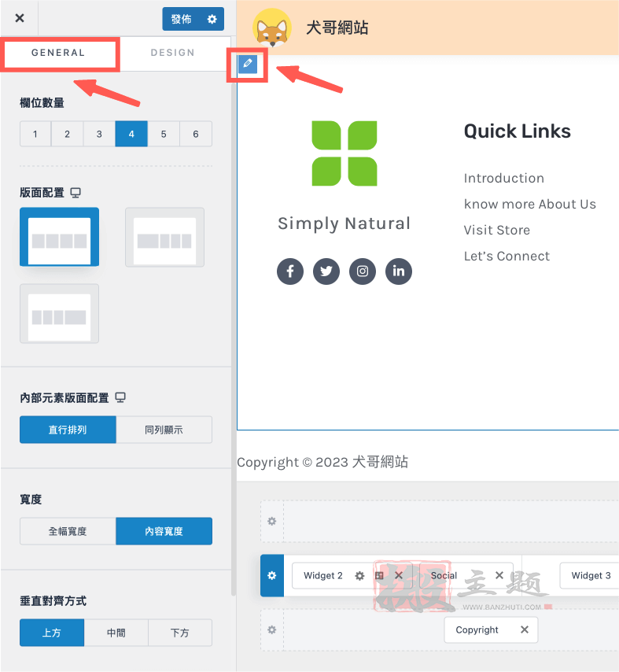Click the Quick Links heading

coord(517,131)
